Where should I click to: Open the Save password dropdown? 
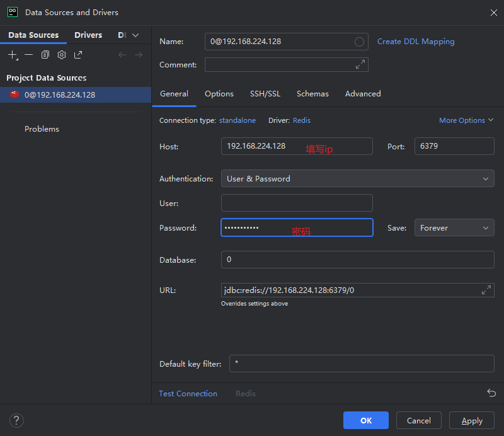454,227
